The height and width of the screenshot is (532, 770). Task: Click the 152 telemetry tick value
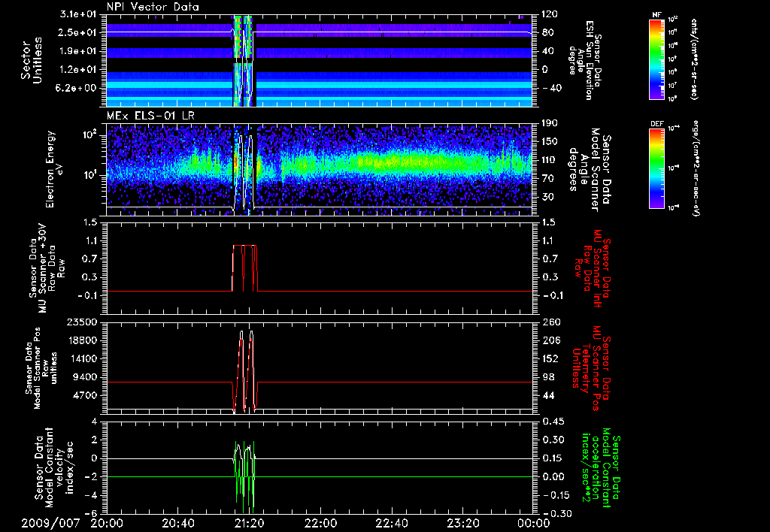click(550, 358)
